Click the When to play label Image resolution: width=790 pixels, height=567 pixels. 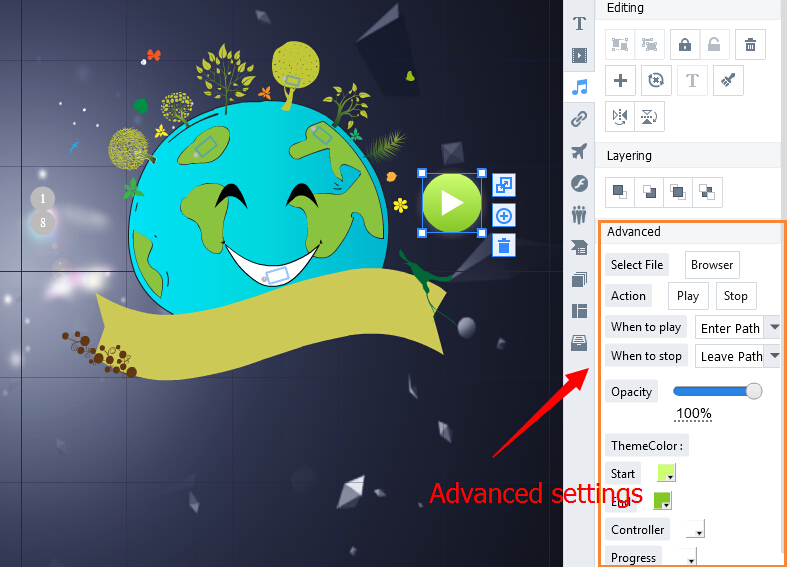[646, 327]
